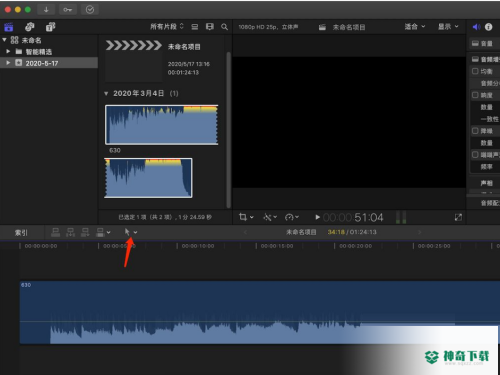Select the 智能精选 smart collections row

pyautogui.click(x=49, y=52)
